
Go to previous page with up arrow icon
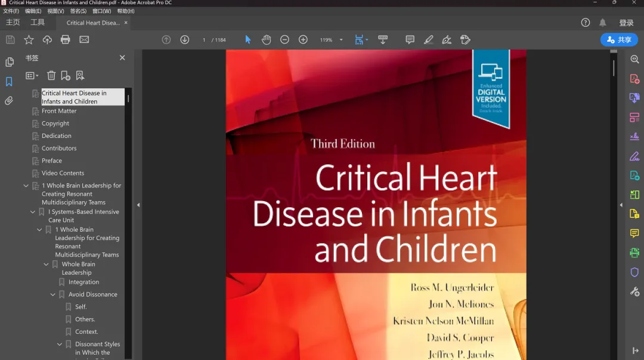pyautogui.click(x=166, y=39)
